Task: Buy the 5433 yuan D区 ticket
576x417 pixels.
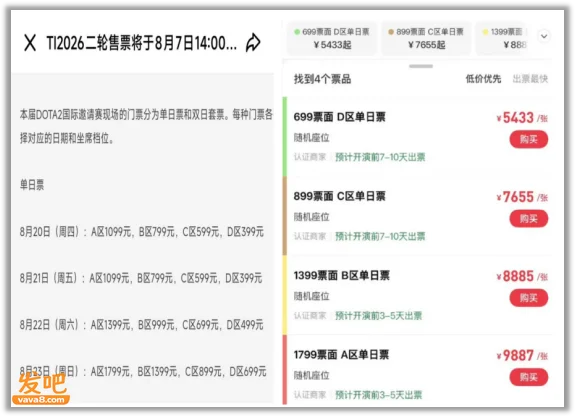Action: point(529,139)
